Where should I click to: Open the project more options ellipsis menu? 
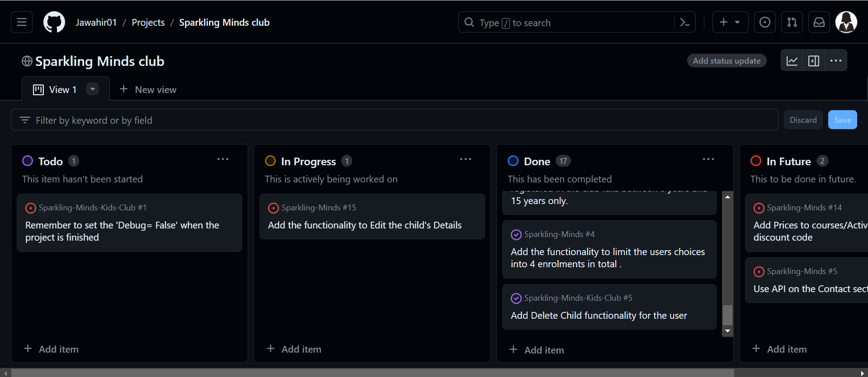[836, 61]
